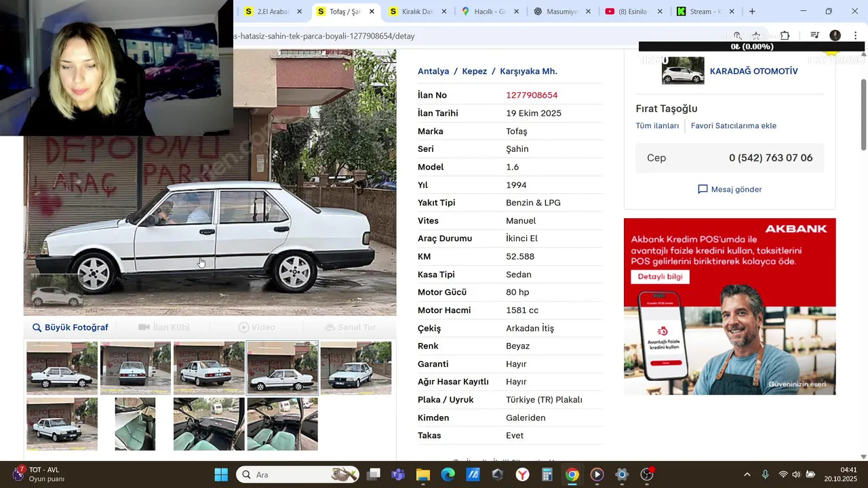Select the last interior seats thumbnail
The height and width of the screenshot is (488, 868).
(x=282, y=424)
